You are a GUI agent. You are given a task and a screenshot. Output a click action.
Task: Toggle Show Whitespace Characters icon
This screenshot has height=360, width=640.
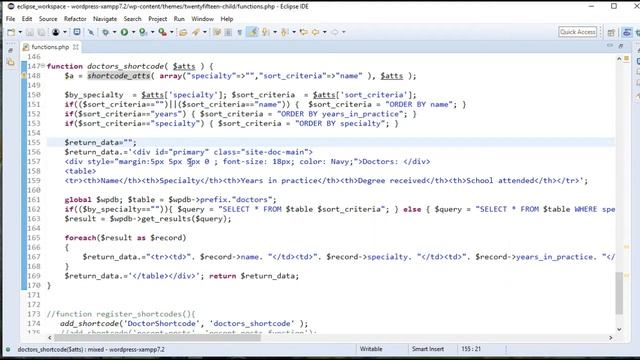pos(240,32)
